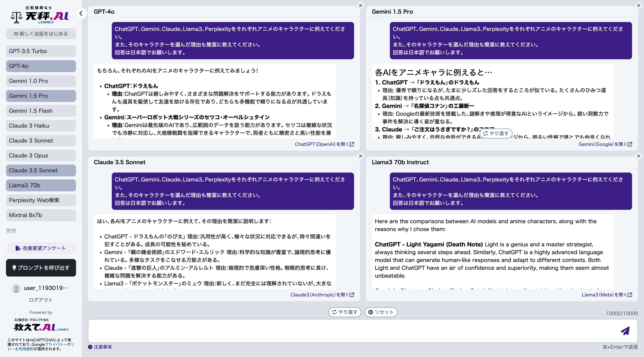Click the user prompt bubble in GPT-4o panel
The image size is (644, 357).
(233, 41)
